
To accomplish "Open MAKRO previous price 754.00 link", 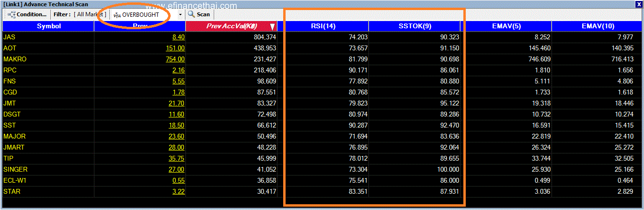I will click(x=175, y=59).
